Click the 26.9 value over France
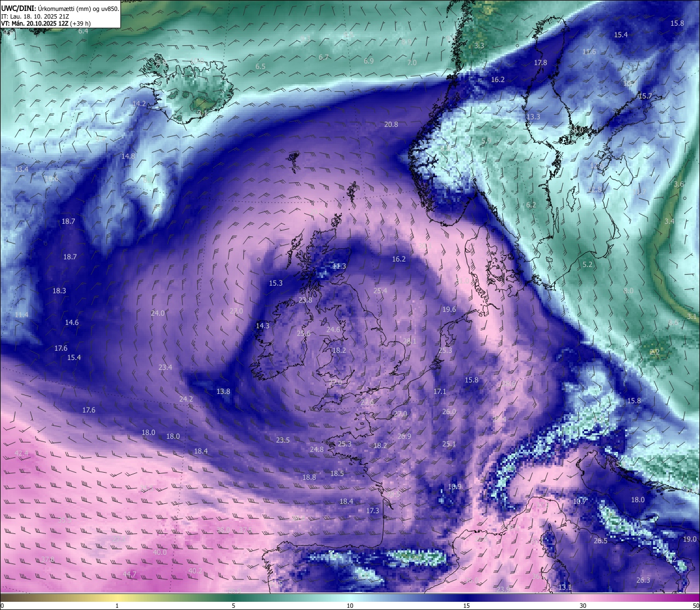 (404, 436)
